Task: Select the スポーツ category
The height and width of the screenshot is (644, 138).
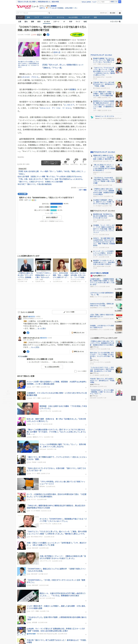Action: pyautogui.click(x=56, y=21)
